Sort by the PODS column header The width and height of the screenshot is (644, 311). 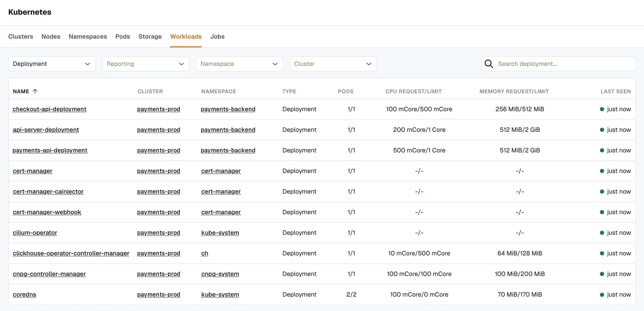[x=346, y=91]
